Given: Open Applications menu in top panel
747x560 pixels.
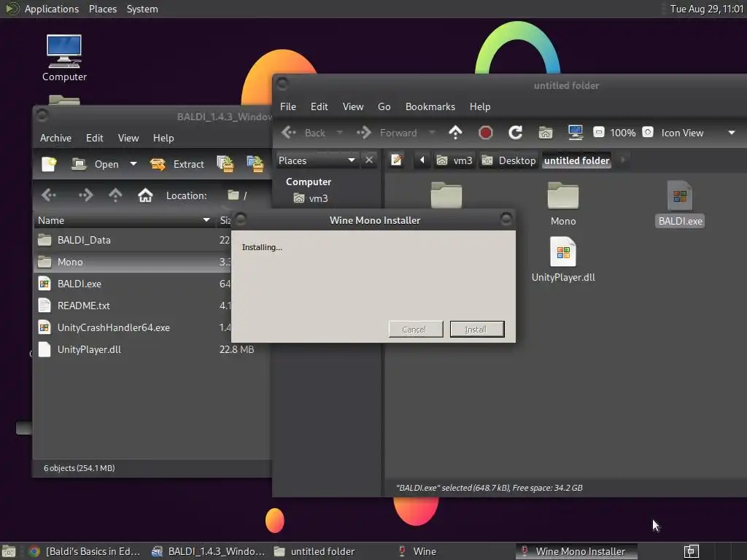Looking at the screenshot, I should pos(52,9).
